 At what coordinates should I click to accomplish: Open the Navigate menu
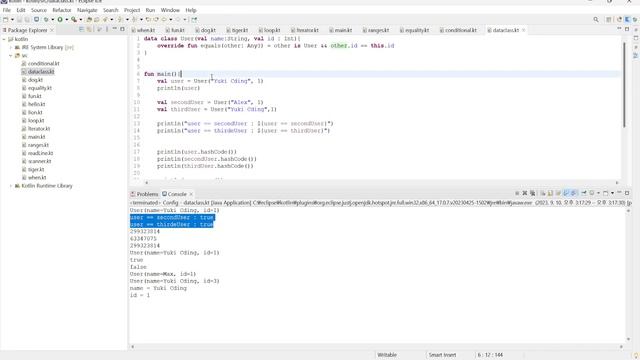point(87,10)
